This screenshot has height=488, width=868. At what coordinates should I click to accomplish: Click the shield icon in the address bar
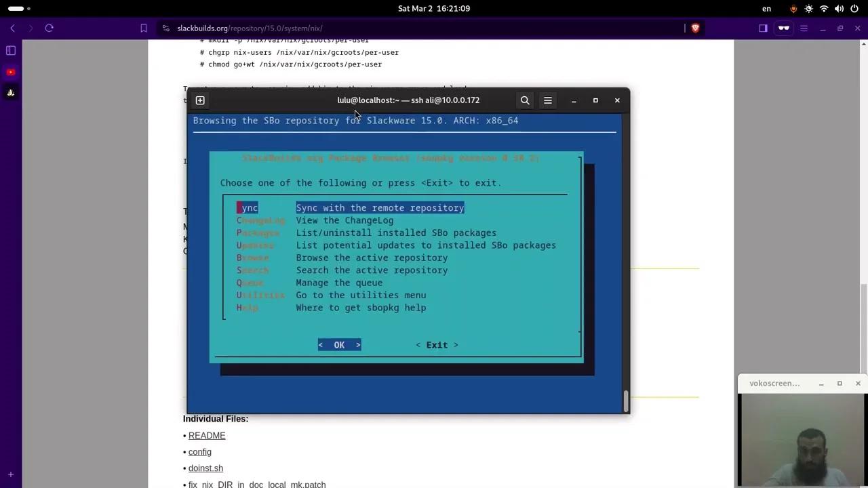tap(696, 28)
